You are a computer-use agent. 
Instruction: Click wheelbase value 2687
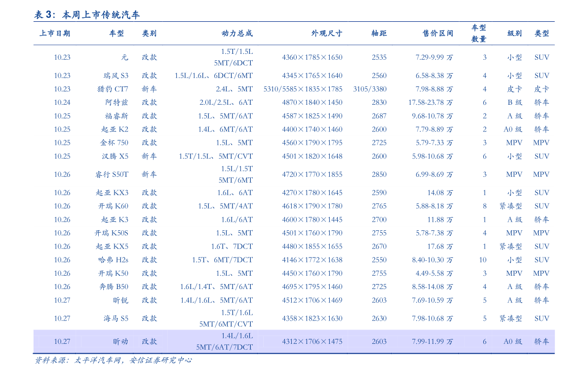coord(379,116)
